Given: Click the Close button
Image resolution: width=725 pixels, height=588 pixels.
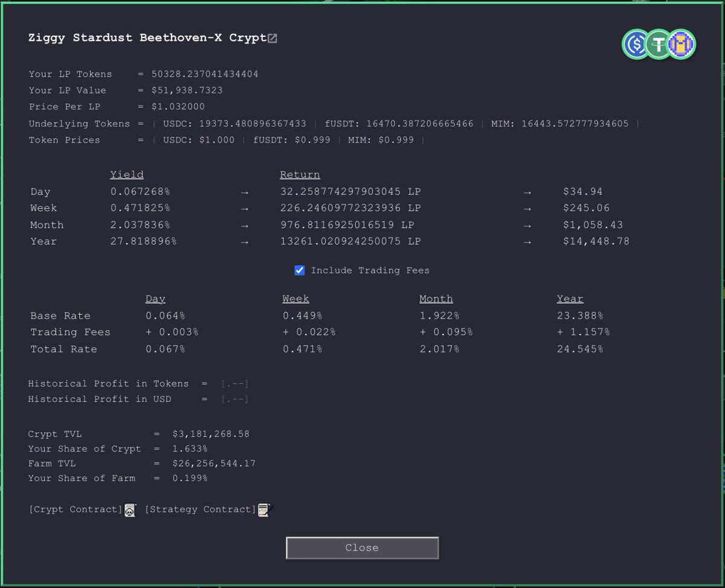Looking at the screenshot, I should (362, 548).
